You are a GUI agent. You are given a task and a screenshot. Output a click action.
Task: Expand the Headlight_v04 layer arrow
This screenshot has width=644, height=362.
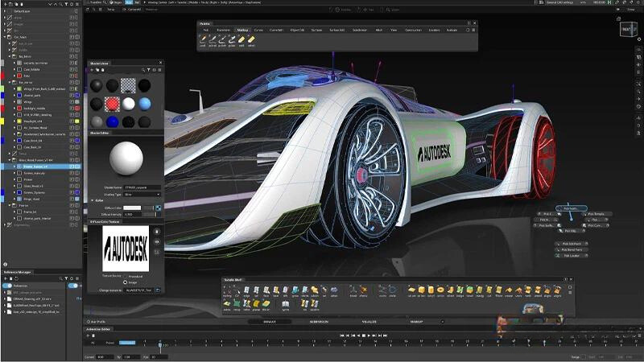pyautogui.click(x=14, y=121)
